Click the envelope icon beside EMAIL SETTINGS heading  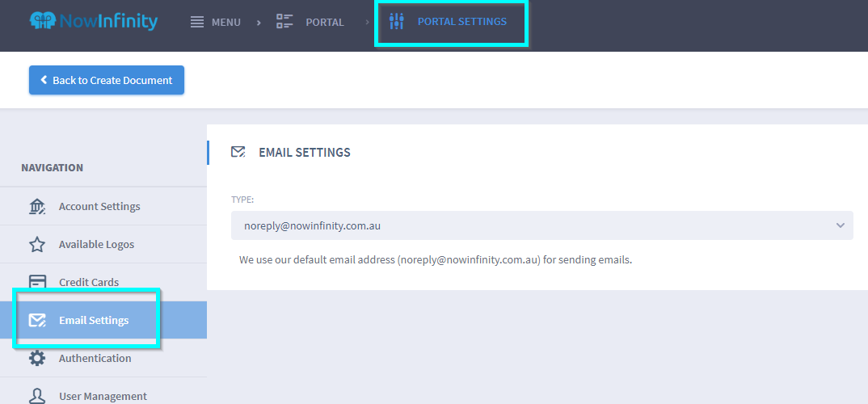pyautogui.click(x=238, y=152)
